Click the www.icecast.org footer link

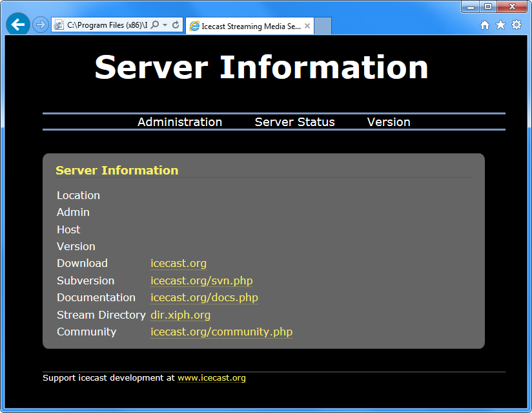coord(212,378)
